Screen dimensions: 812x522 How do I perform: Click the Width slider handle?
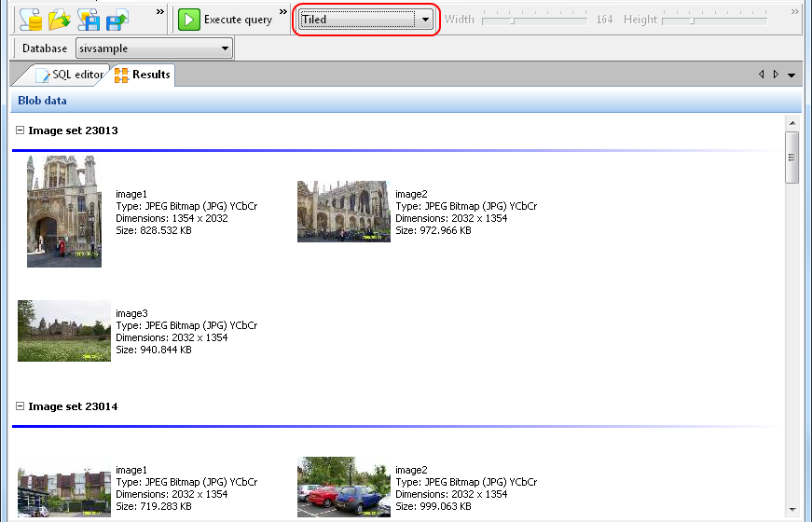click(512, 20)
